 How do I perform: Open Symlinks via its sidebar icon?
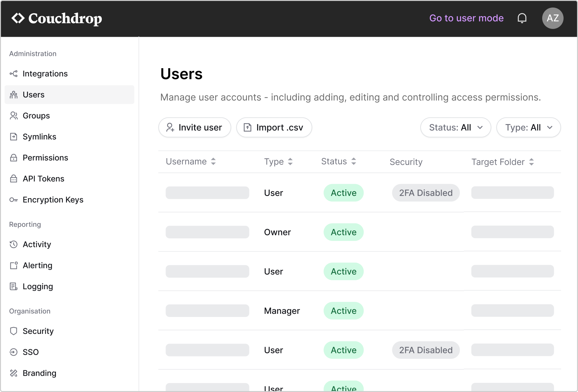click(x=14, y=137)
